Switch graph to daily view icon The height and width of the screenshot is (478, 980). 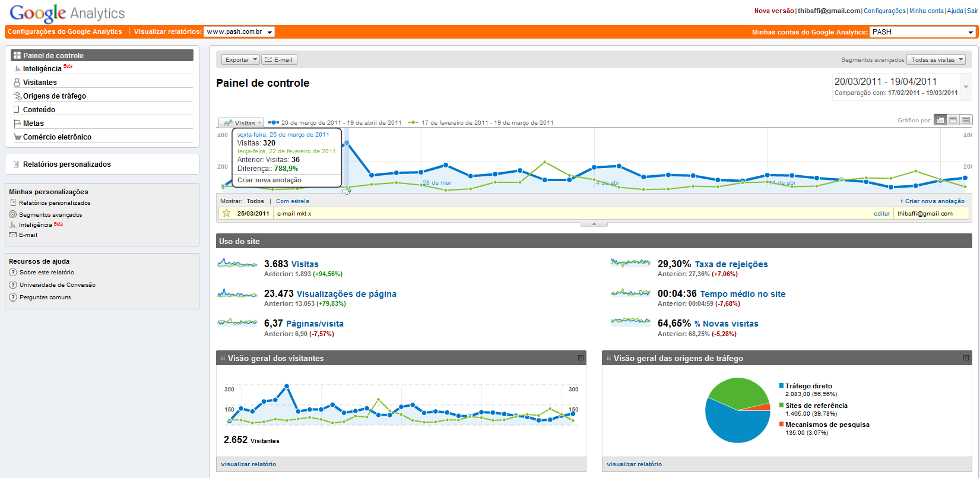coord(940,120)
